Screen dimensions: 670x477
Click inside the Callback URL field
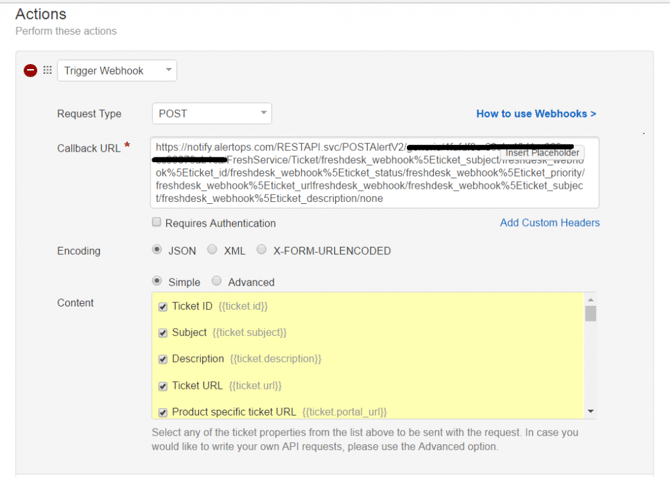click(x=375, y=185)
